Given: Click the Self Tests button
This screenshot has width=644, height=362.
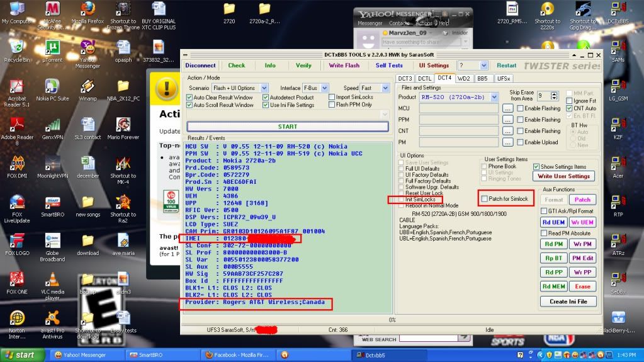Looking at the screenshot, I should click(x=389, y=65).
